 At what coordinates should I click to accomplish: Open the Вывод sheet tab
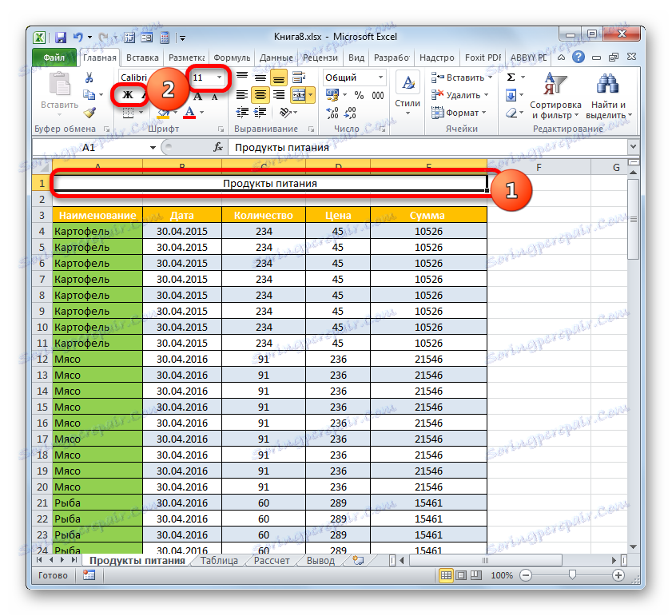tap(320, 561)
